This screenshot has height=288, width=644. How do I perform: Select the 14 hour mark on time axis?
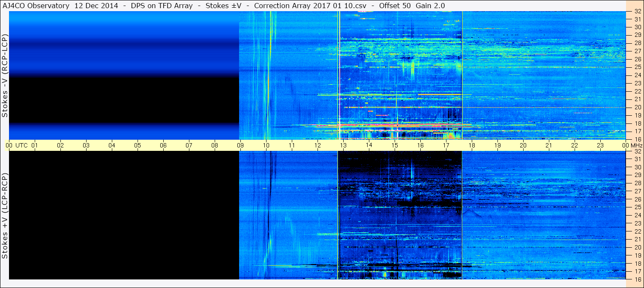click(369, 146)
